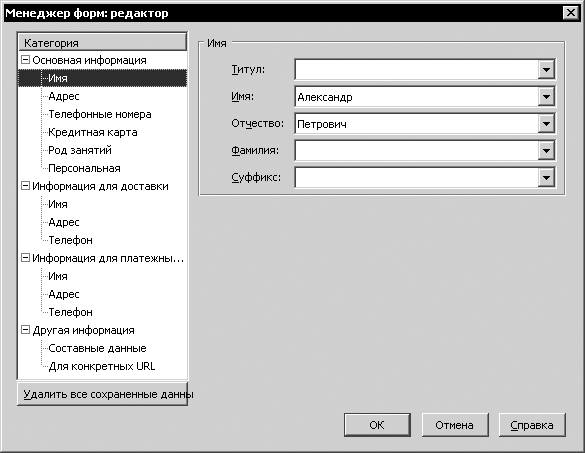
Task: Select Кредитная карта in category tree
Action: pyautogui.click(x=93, y=132)
